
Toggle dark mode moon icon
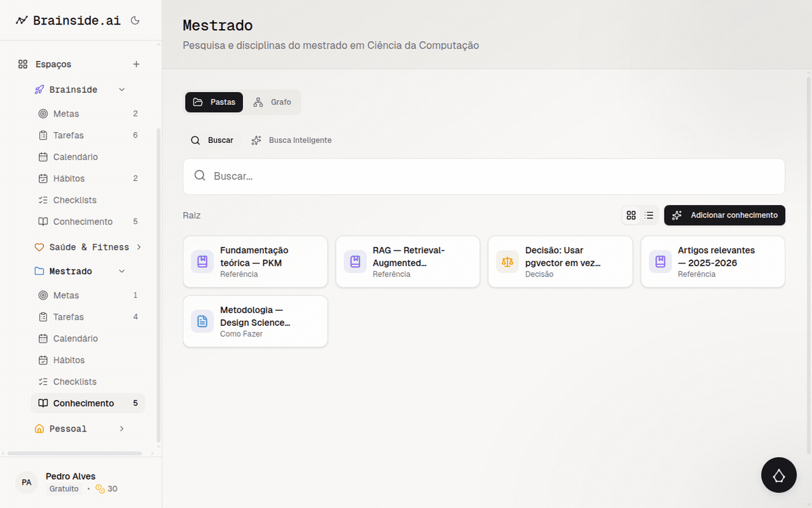(135, 20)
